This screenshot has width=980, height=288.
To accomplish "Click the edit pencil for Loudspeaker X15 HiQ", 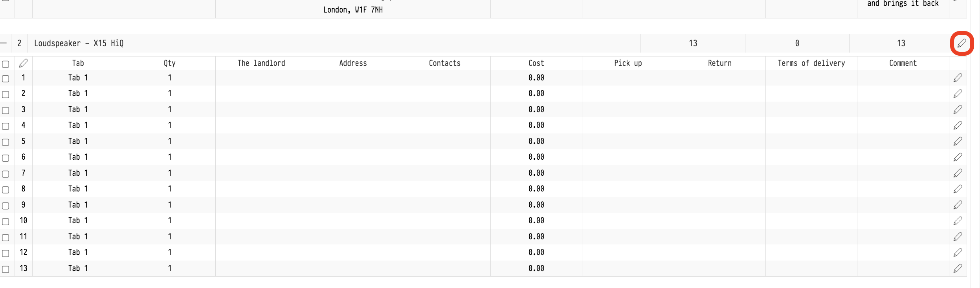I will click(x=961, y=43).
